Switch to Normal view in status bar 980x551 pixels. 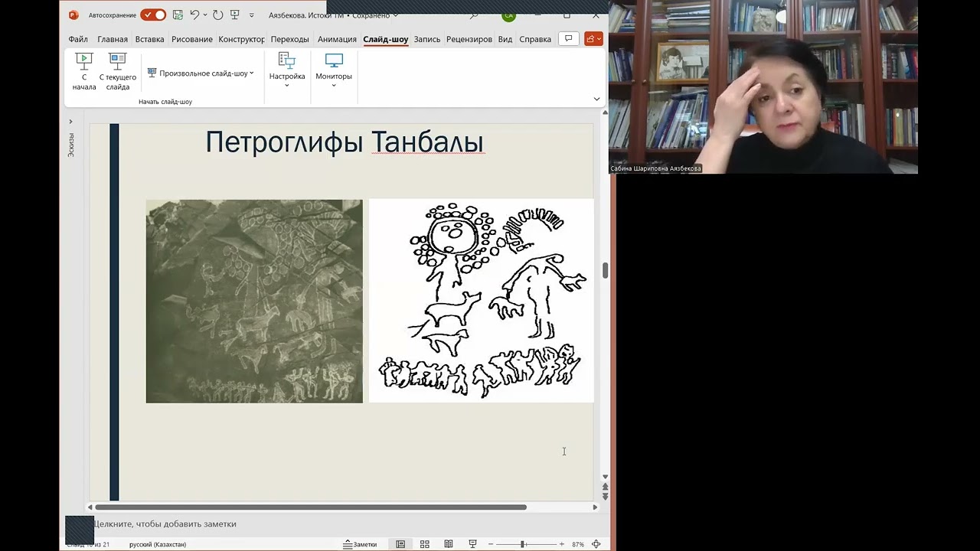[400, 544]
